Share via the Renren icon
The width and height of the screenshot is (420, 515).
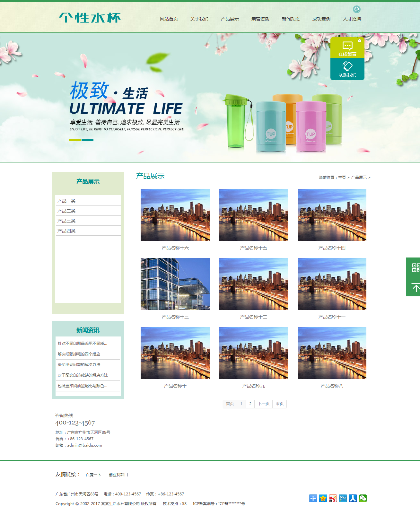click(353, 498)
